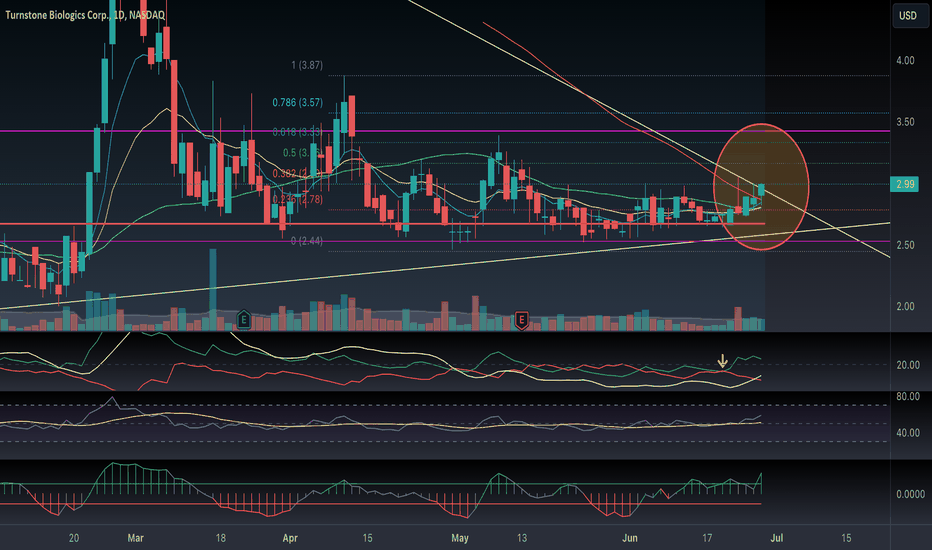Click the Jul date on the time axis

776,538
